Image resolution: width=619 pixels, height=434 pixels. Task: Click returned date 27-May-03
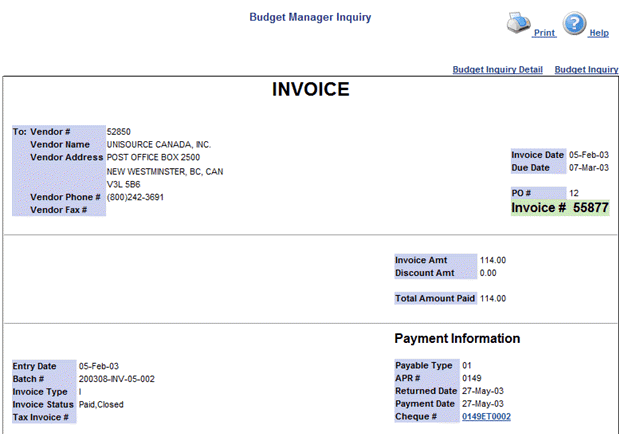[482, 391]
